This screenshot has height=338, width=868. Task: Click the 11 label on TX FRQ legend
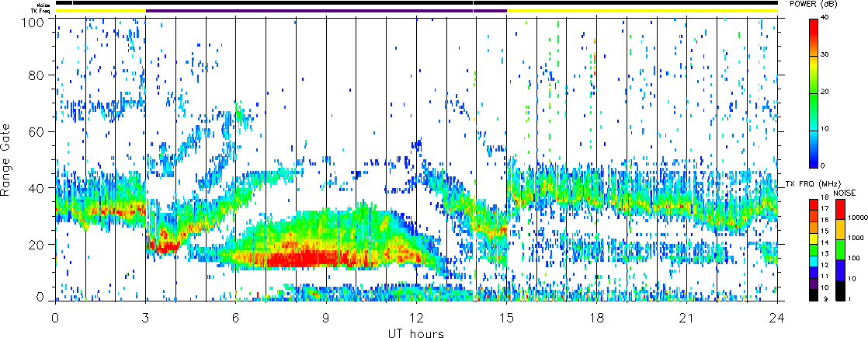pos(825,277)
